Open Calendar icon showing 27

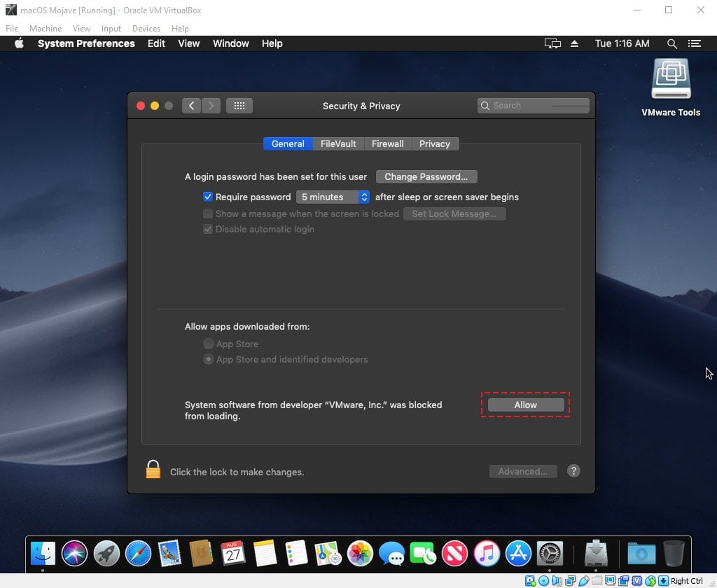click(232, 553)
